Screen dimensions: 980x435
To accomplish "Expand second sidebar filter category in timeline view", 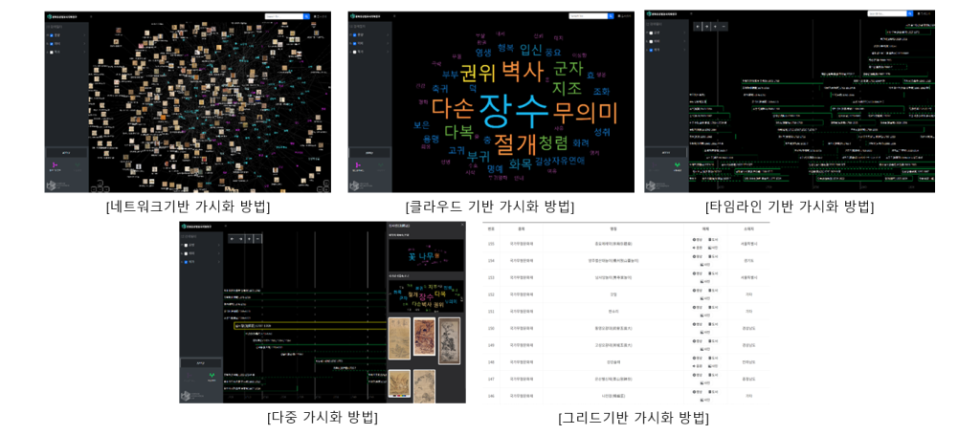I will (x=683, y=41).
